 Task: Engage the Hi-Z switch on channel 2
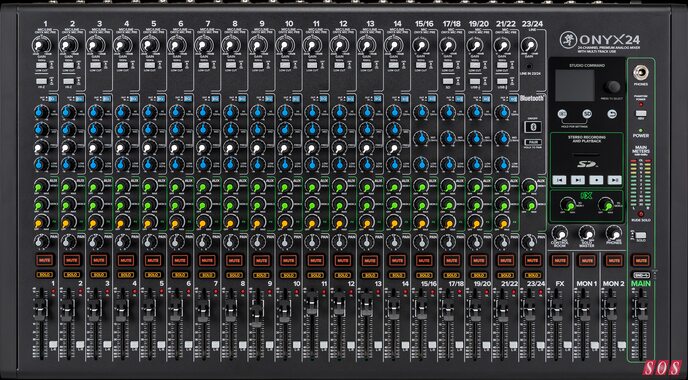(x=68, y=81)
